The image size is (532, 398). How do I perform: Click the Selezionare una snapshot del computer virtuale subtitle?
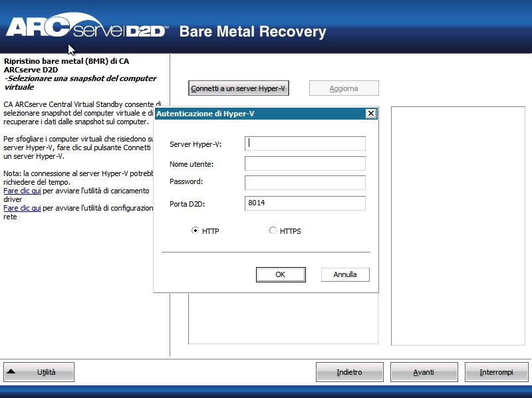pos(80,82)
